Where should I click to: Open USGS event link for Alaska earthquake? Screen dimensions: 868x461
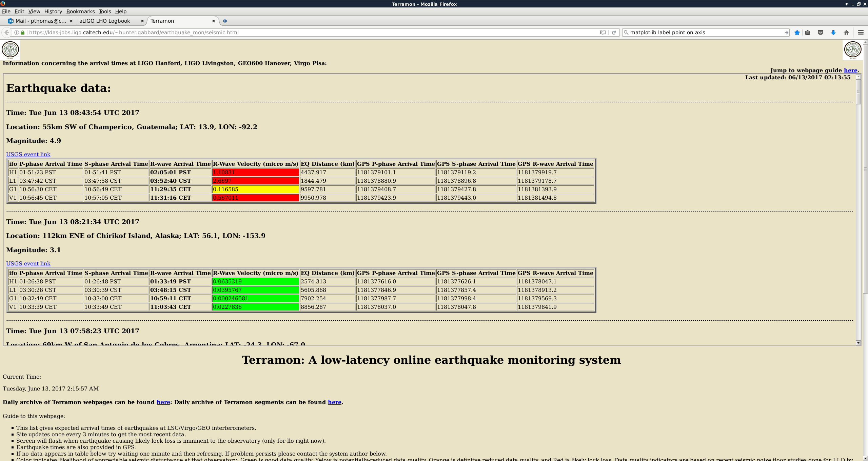point(28,263)
